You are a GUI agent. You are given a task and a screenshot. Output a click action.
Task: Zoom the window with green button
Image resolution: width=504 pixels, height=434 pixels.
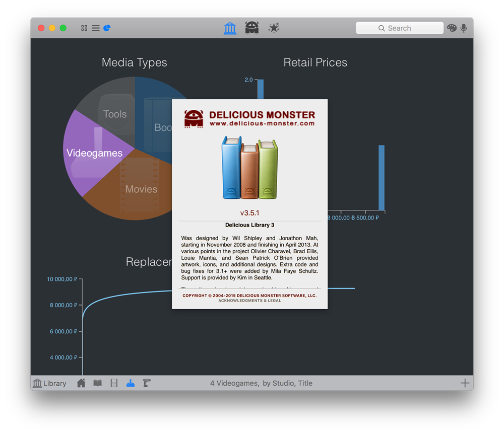[x=64, y=28]
